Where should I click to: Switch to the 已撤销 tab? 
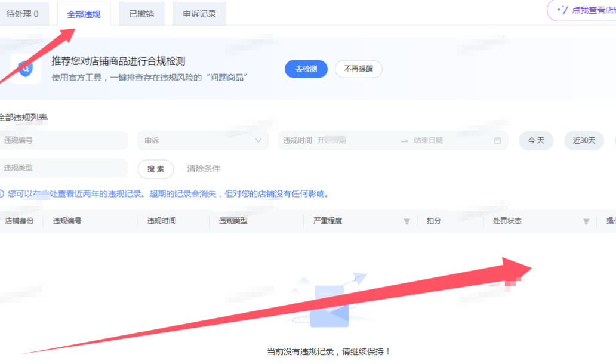[x=141, y=14]
